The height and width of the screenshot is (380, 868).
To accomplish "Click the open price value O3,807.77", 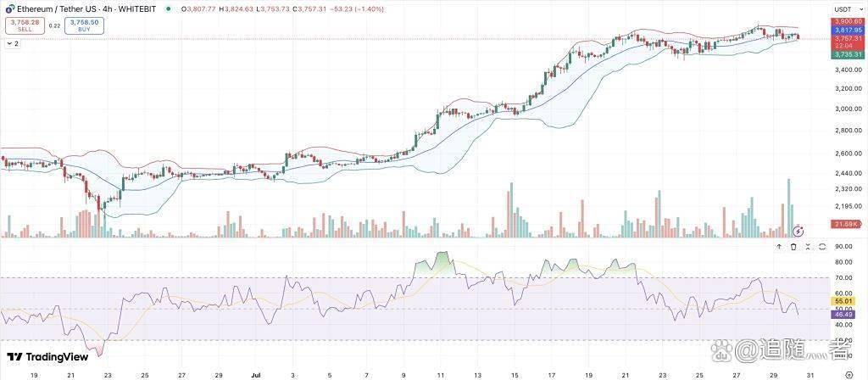I will pos(199,9).
